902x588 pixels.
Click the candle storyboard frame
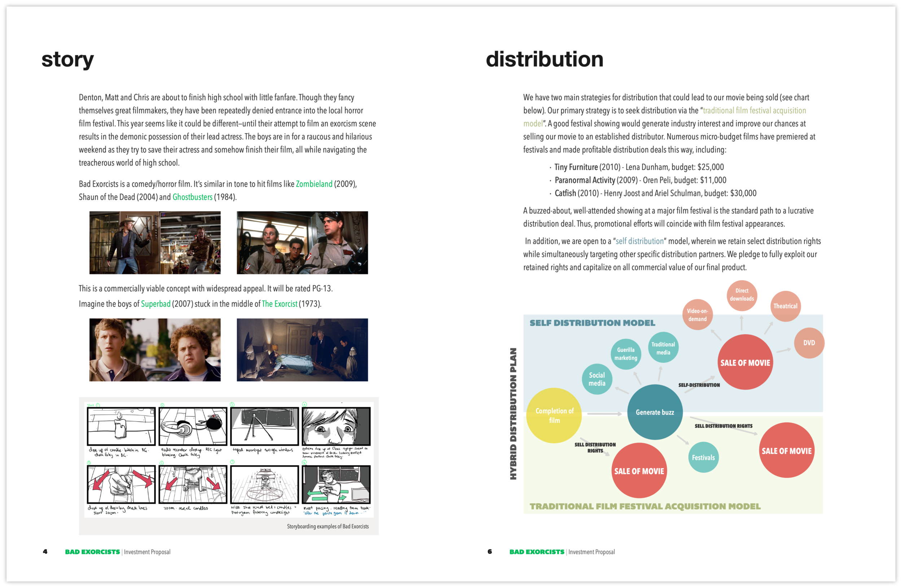tap(121, 426)
